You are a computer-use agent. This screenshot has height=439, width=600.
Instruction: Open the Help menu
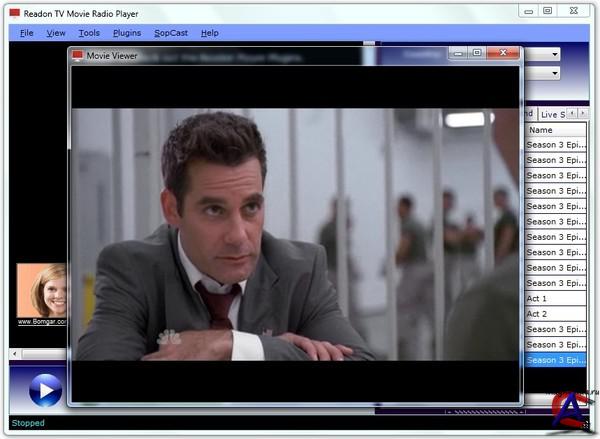(x=209, y=33)
